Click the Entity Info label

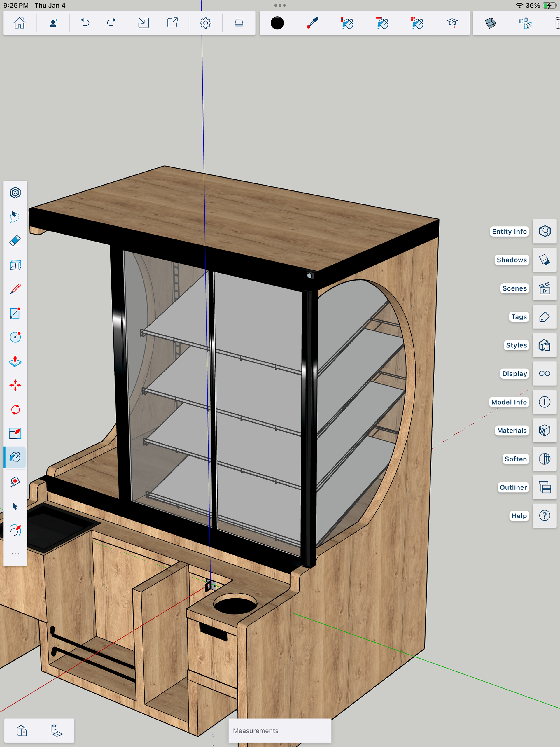(x=509, y=231)
